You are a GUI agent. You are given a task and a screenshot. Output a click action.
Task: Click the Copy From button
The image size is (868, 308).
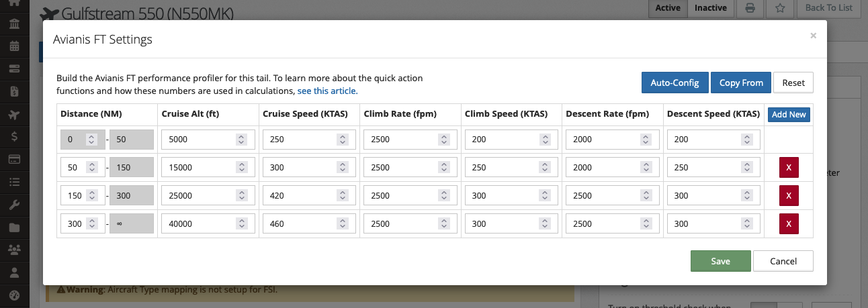click(741, 83)
